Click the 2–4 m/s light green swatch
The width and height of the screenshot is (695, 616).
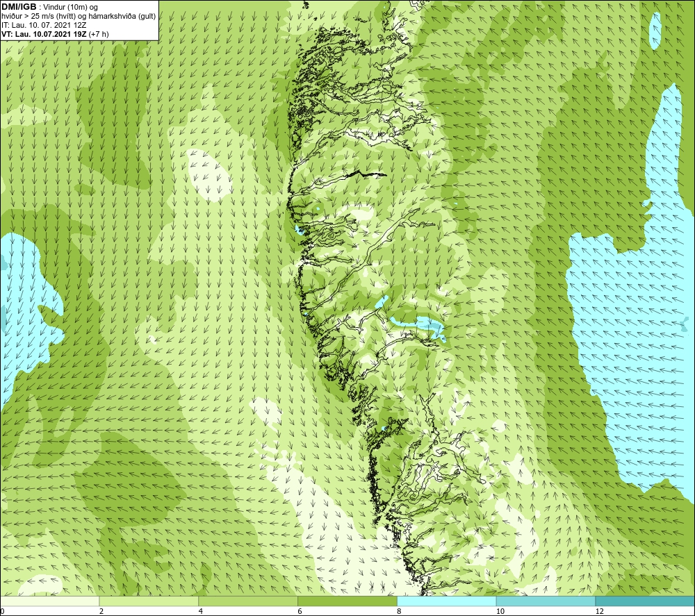(149, 601)
